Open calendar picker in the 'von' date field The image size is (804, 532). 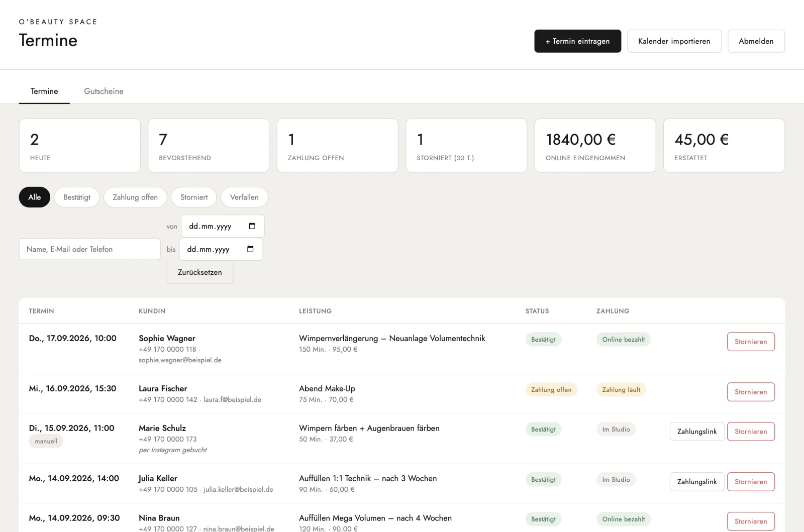click(252, 226)
